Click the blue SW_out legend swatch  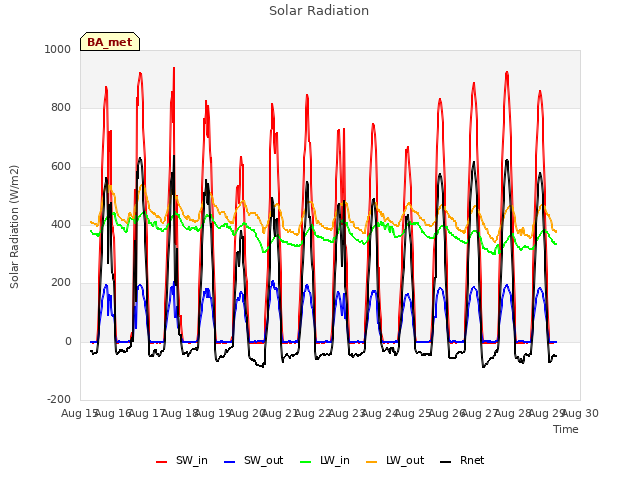230,462
